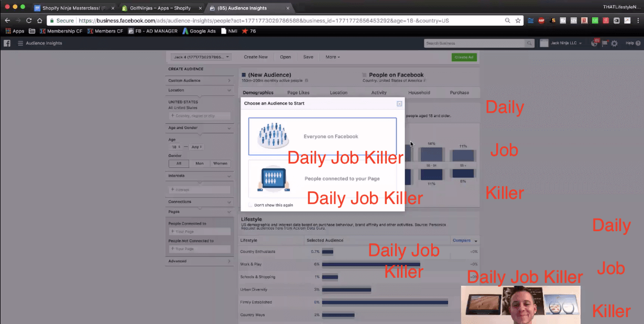
Task: Switch to the Purchase tab
Action: 460,93
